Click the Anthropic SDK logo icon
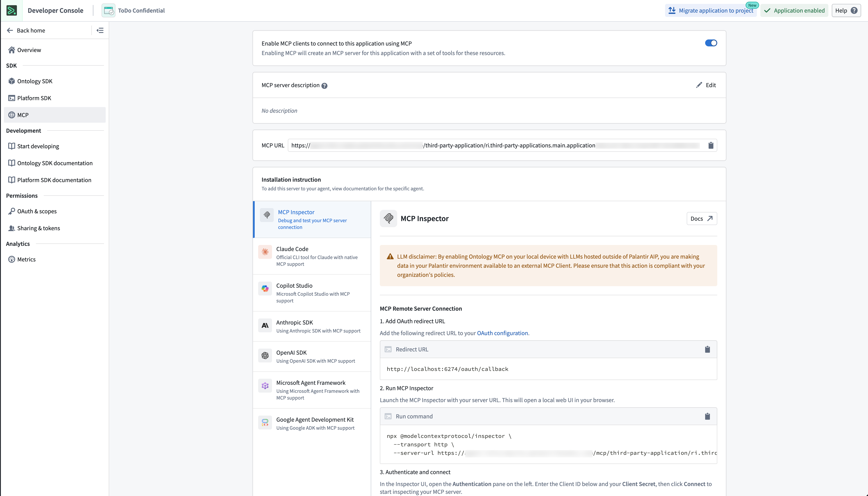The height and width of the screenshot is (496, 868). click(x=265, y=325)
